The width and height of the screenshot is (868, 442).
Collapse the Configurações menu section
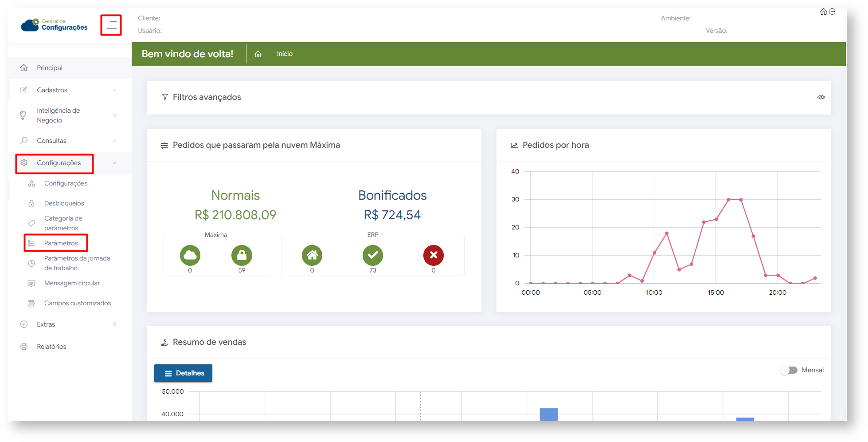coord(114,163)
